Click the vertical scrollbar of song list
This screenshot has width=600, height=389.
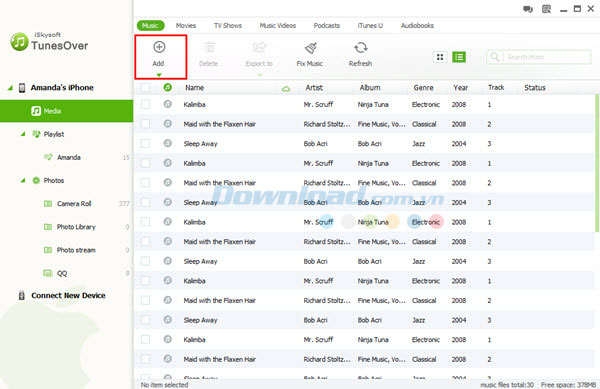pyautogui.click(x=597, y=163)
